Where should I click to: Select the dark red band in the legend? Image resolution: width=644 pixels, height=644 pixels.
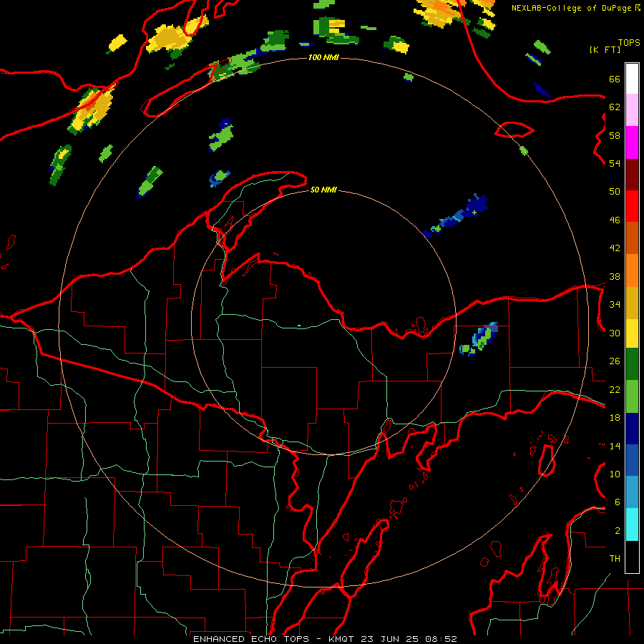[632, 175]
